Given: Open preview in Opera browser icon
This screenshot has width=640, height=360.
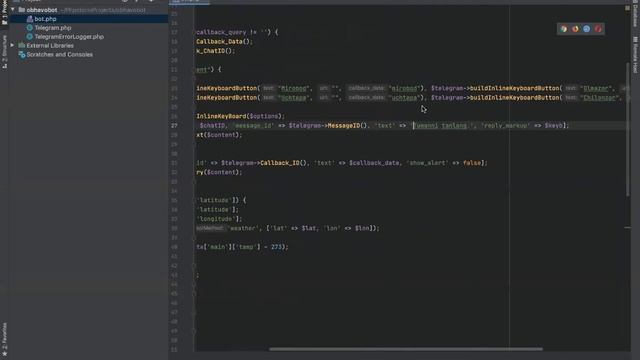Looking at the screenshot, I should [x=598, y=29].
